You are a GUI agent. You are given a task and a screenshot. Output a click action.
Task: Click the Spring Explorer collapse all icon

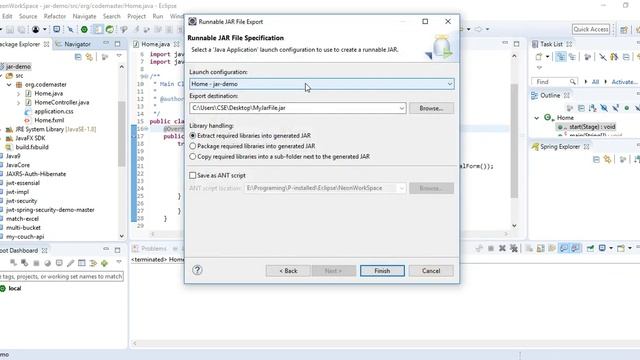pyautogui.click(x=596, y=160)
